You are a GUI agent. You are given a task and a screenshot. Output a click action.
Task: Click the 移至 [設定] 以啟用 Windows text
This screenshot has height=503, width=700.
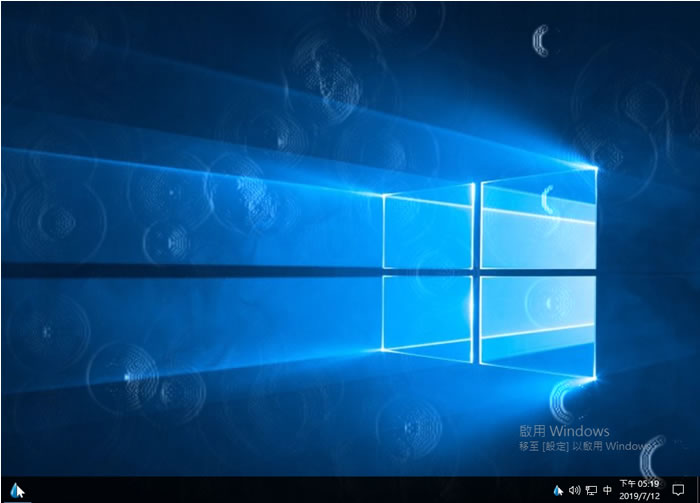pos(584,446)
